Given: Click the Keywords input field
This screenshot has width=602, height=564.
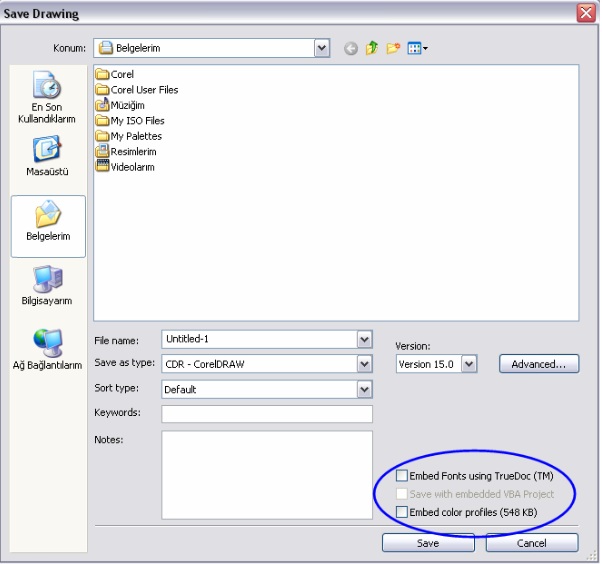Looking at the screenshot, I should 267,414.
